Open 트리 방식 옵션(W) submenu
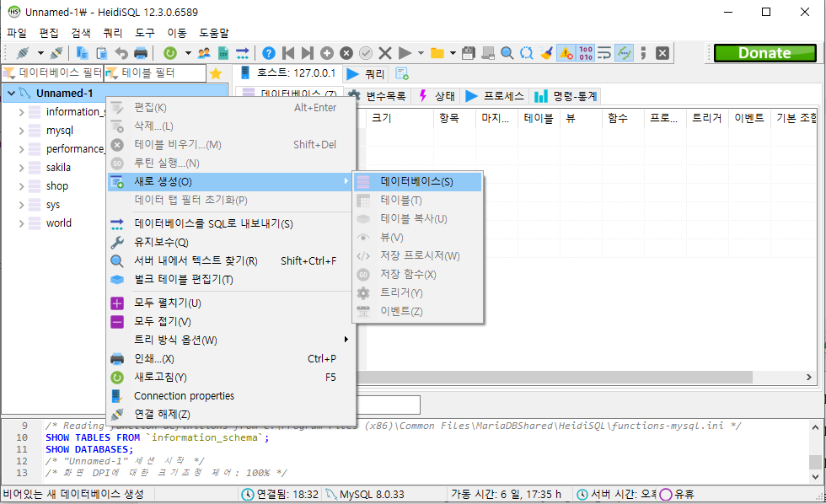 230,340
